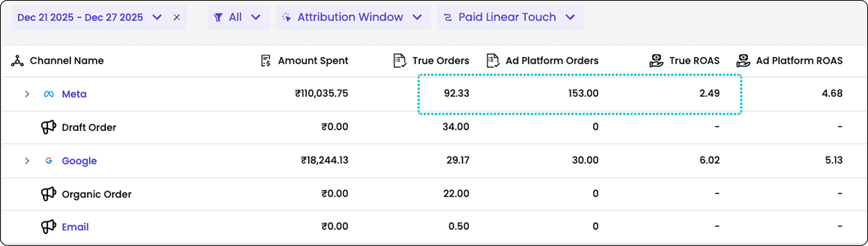Viewport: 868px width, 246px height.
Task: Click Google true ROAS value 6.02
Action: 710,160
